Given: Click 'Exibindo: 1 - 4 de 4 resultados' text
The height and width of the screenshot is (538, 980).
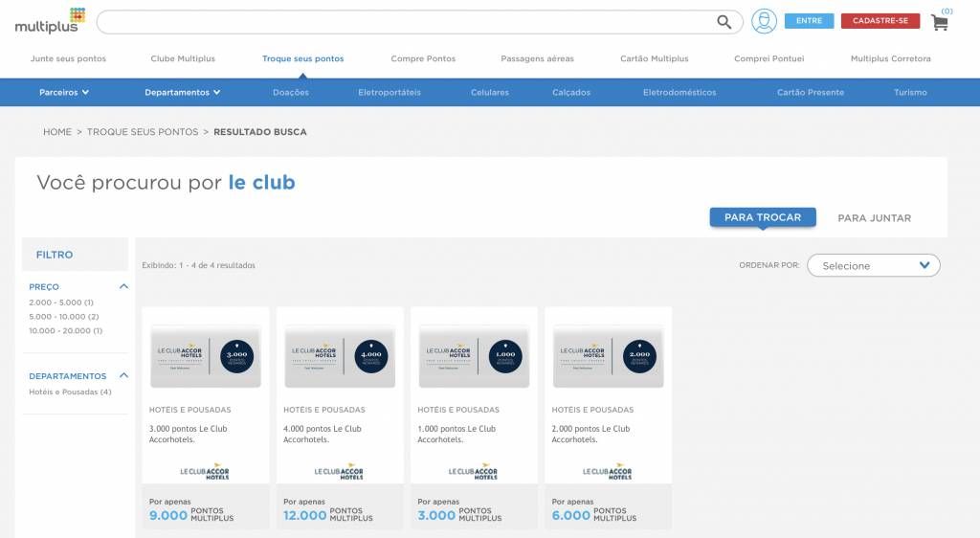Looking at the screenshot, I should [x=199, y=265].
